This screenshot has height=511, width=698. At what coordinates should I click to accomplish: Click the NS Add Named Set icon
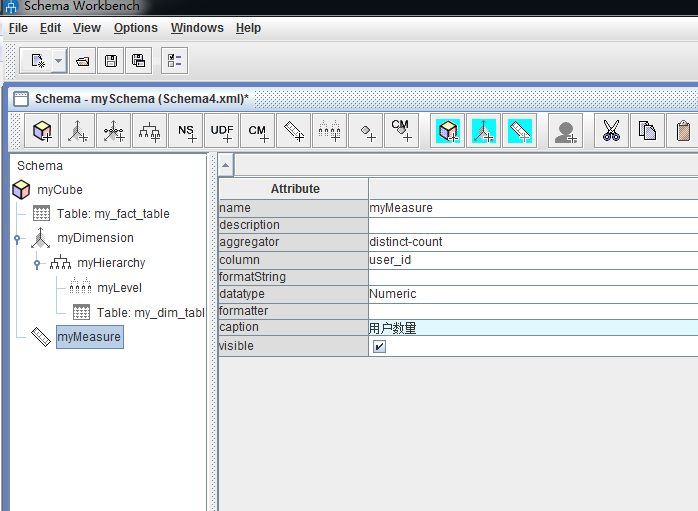point(186,131)
